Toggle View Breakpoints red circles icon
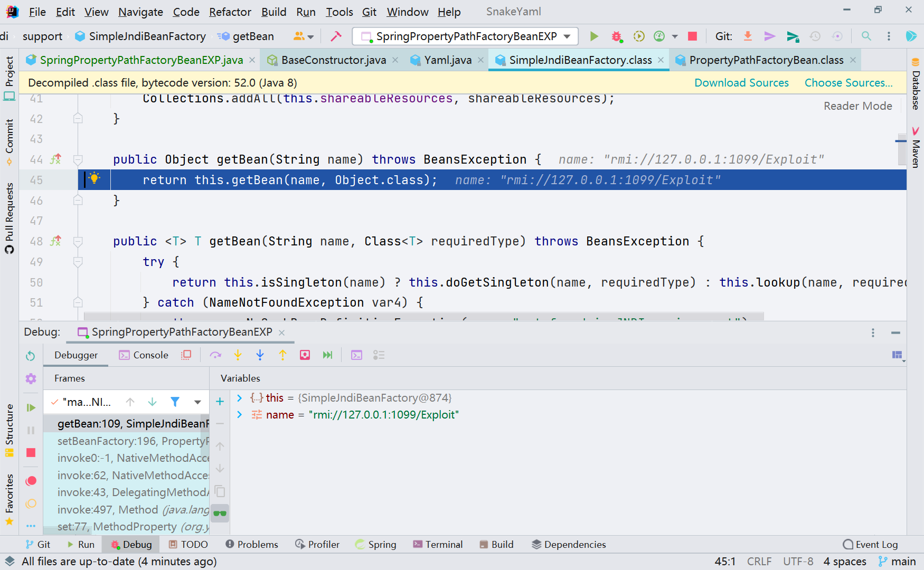Viewport: 924px width, 570px height. click(31, 481)
